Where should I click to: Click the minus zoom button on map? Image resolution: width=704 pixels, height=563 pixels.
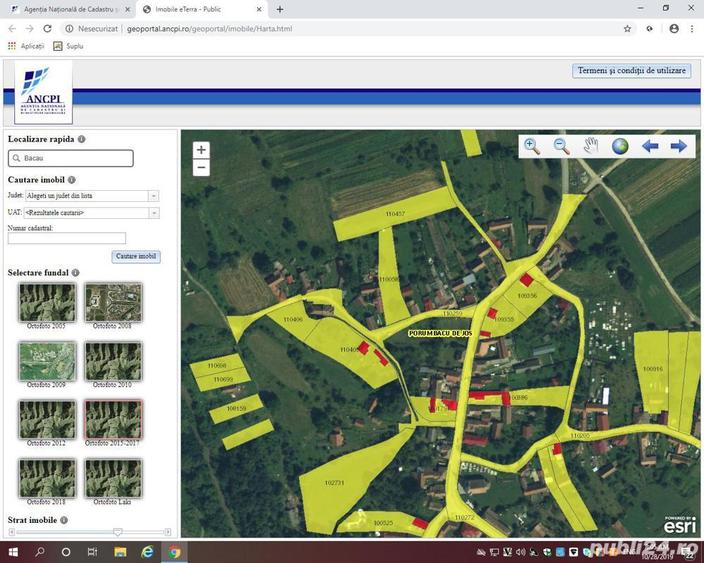201,167
